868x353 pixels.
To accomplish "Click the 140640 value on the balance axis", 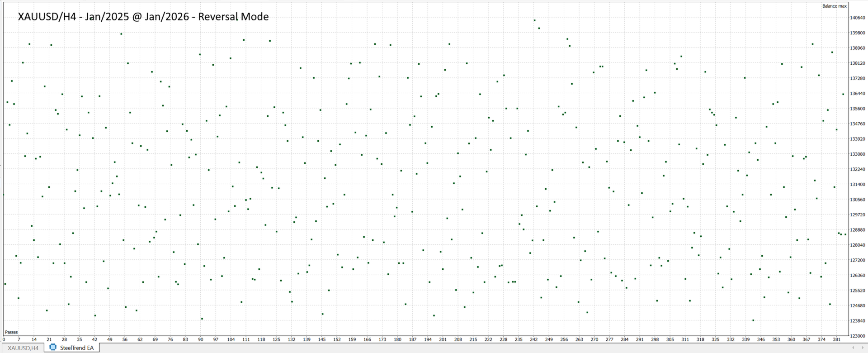I will click(858, 18).
